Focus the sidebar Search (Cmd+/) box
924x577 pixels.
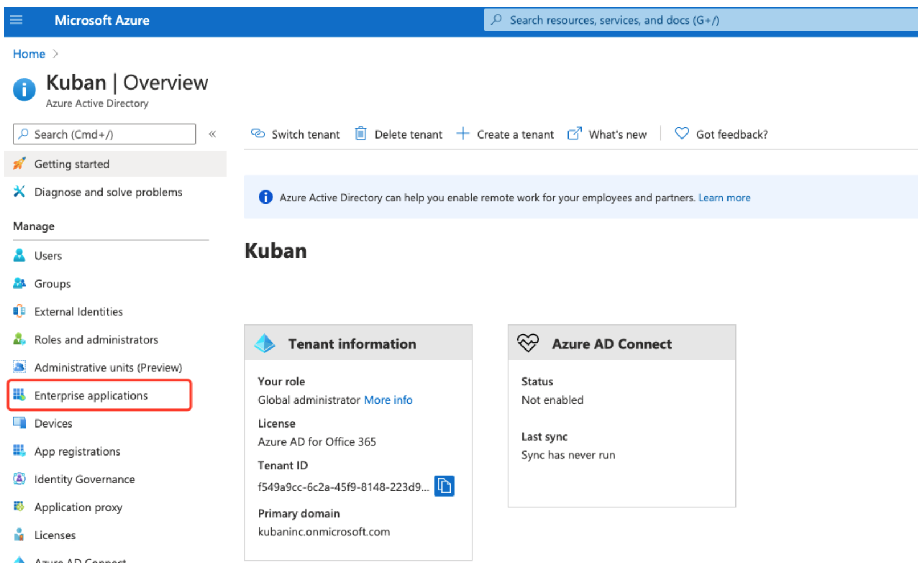pyautogui.click(x=104, y=134)
